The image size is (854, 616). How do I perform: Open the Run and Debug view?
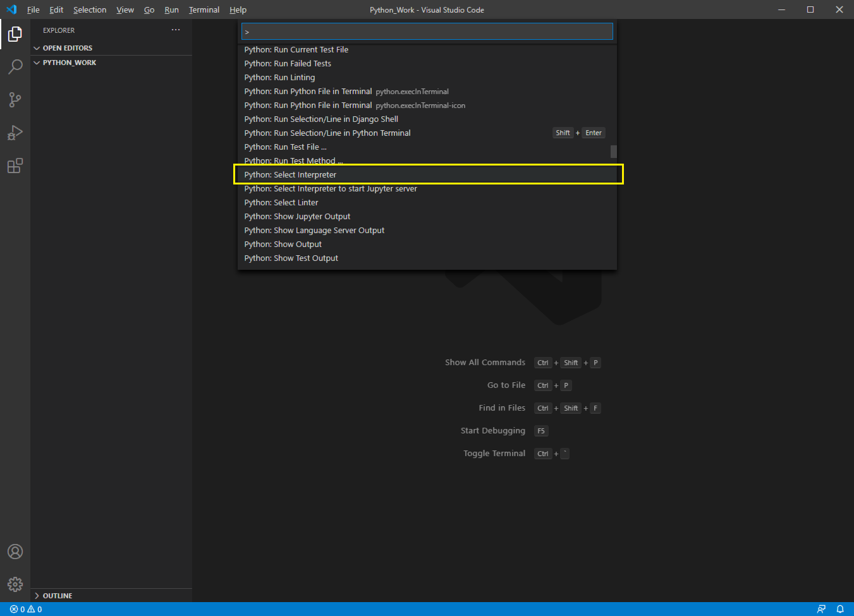point(15,133)
